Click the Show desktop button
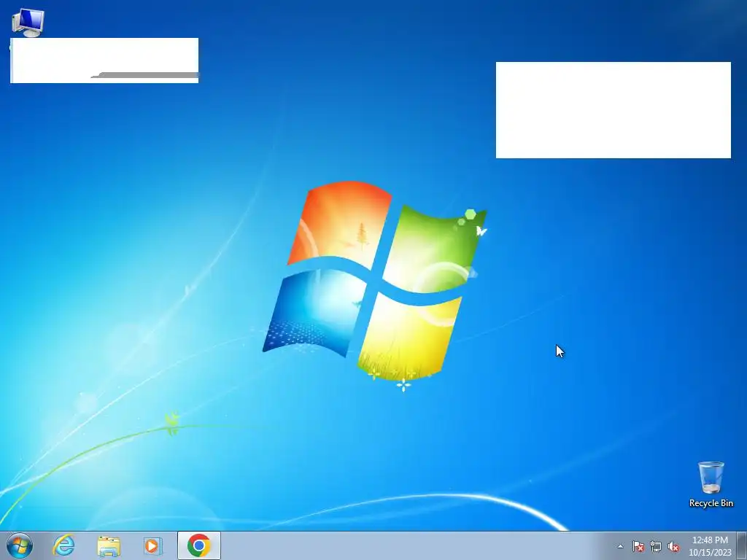747x560 pixels. pyautogui.click(x=742, y=545)
